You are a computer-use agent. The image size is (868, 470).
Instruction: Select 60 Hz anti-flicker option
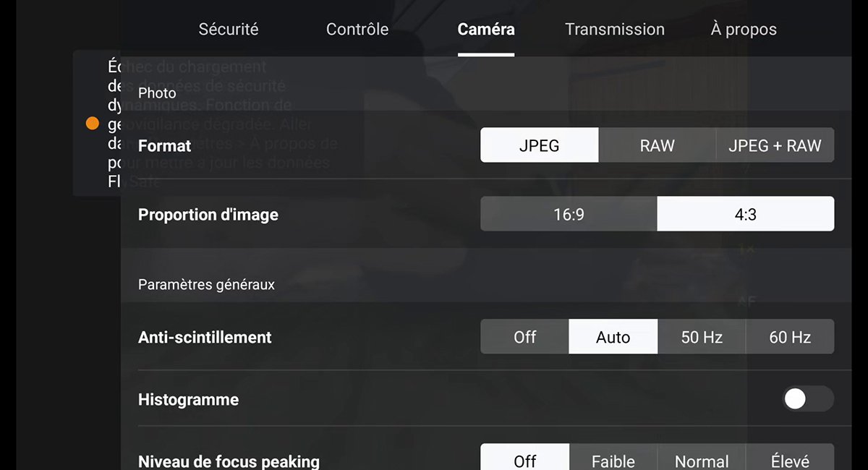tap(790, 337)
